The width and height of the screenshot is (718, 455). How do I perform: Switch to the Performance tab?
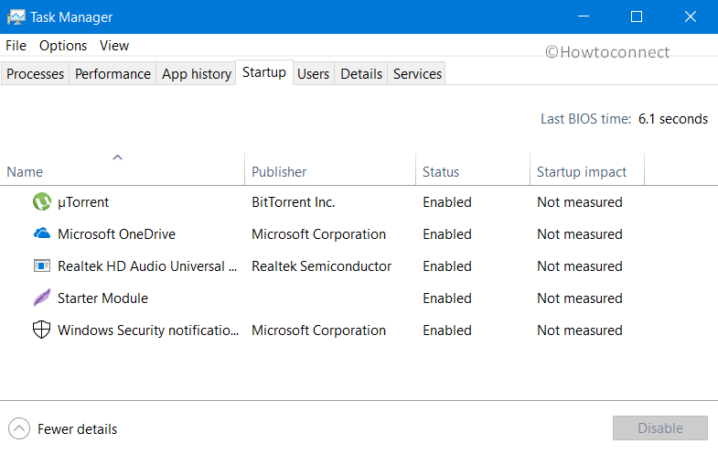(113, 74)
